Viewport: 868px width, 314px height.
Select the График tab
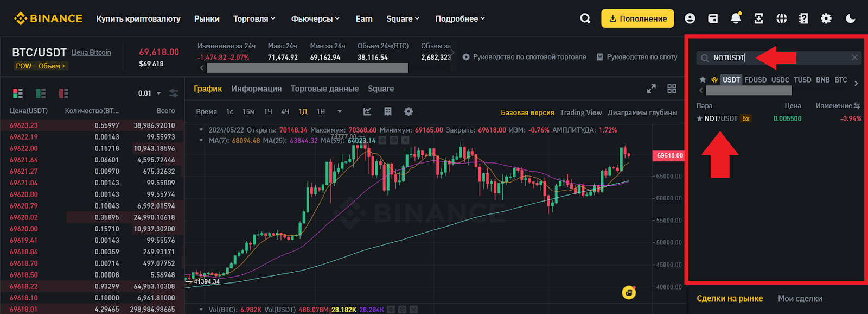[x=208, y=89]
